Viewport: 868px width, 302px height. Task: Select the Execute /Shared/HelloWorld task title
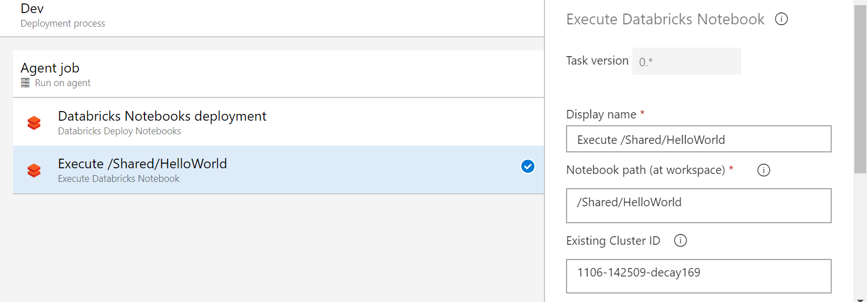(x=142, y=164)
